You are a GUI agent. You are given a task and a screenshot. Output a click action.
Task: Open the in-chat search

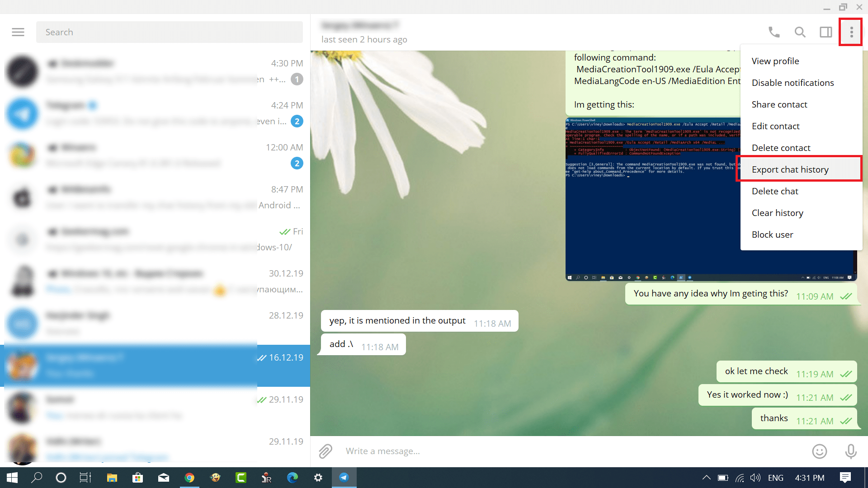(x=799, y=32)
